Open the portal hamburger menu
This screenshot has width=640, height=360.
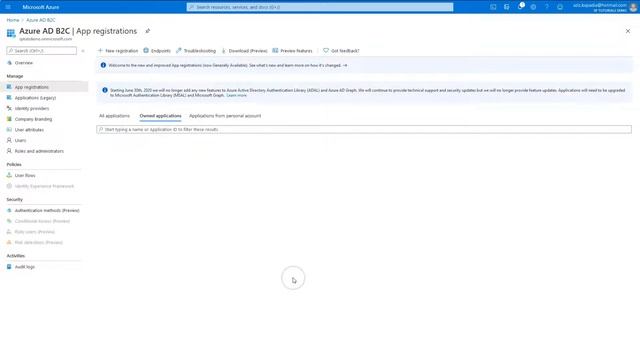(8, 7)
